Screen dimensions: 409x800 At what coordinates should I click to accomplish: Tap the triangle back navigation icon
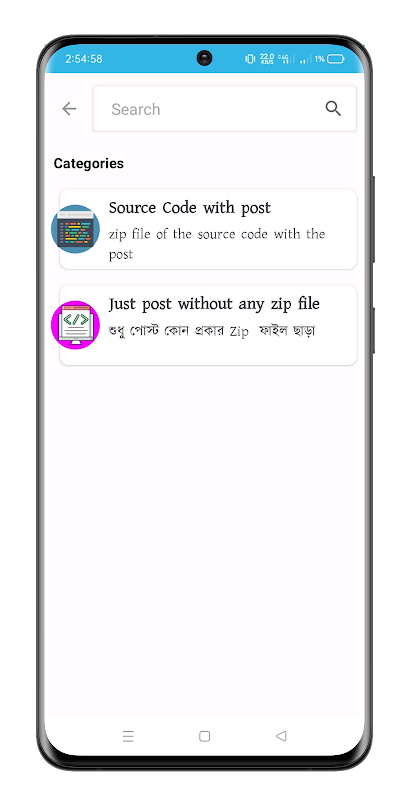[280, 736]
